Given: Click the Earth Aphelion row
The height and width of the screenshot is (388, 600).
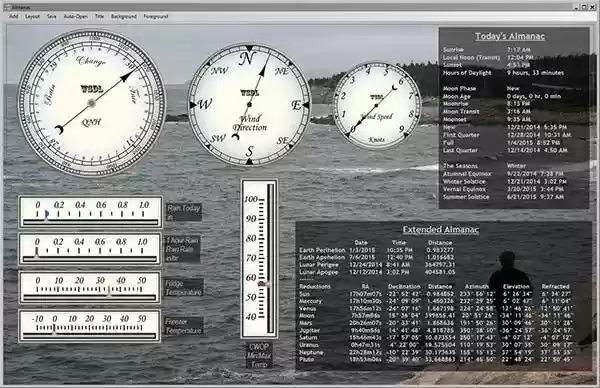Looking at the screenshot, I should click(377, 258).
